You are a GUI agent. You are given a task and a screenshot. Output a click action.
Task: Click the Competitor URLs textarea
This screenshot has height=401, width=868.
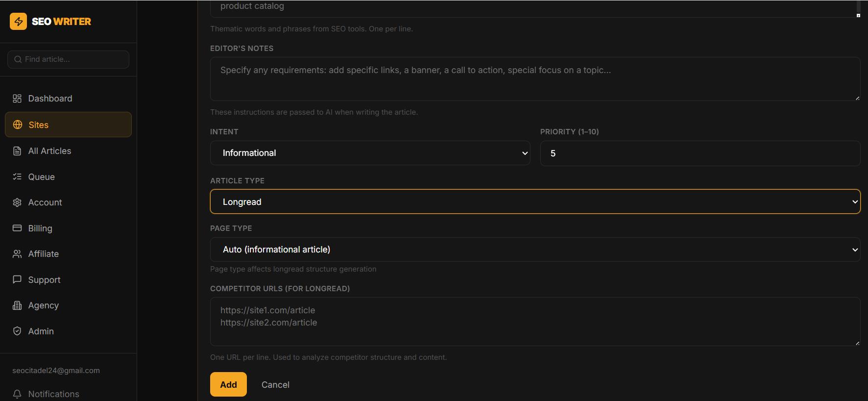tap(535, 322)
